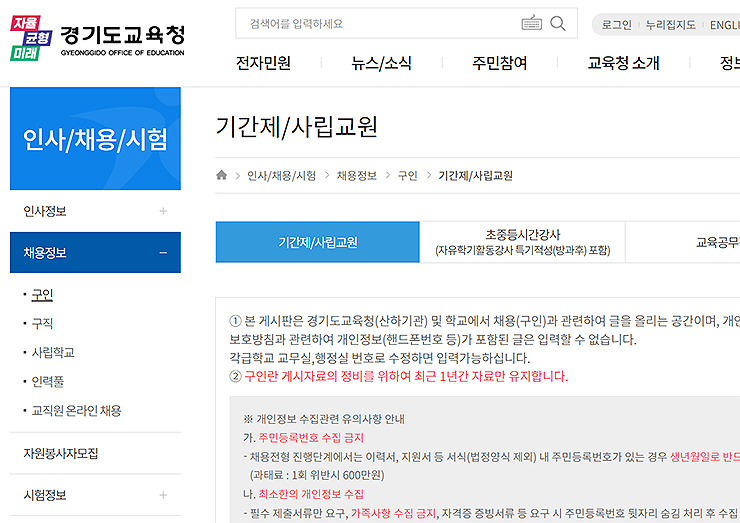Expand 인사정보 with its plus icon
Image resolution: width=740 pixels, height=523 pixels.
click(163, 211)
